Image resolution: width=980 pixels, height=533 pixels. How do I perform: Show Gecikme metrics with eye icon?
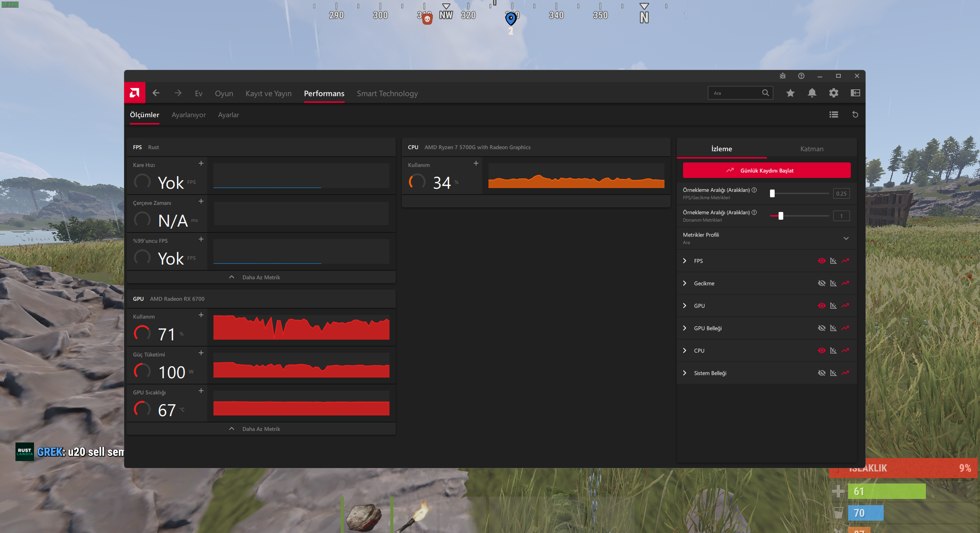click(822, 284)
